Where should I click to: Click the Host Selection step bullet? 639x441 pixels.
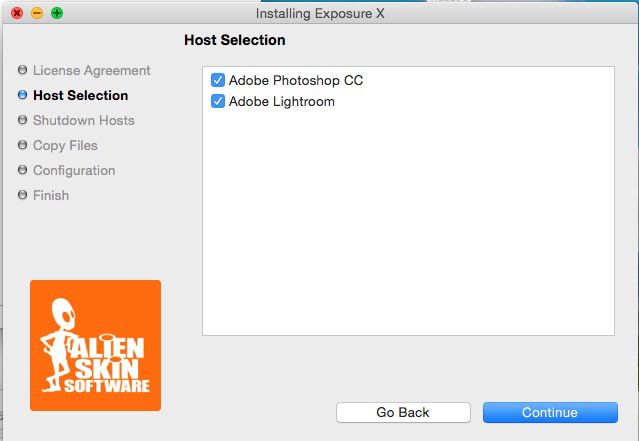pyautogui.click(x=22, y=95)
